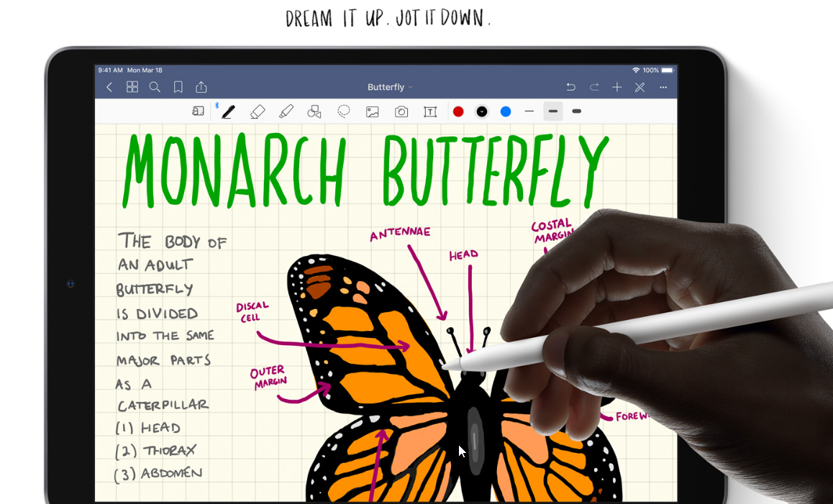This screenshot has width=833, height=504.
Task: Choose the black pen color
Action: (482, 111)
